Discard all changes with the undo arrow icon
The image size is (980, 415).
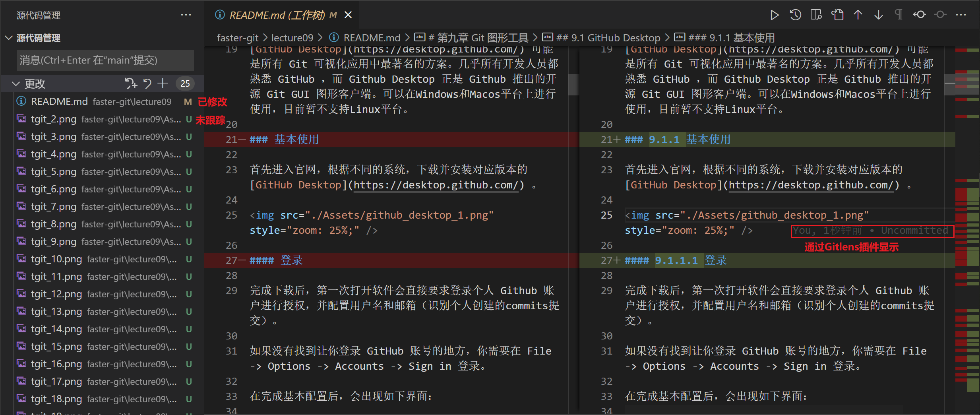147,83
